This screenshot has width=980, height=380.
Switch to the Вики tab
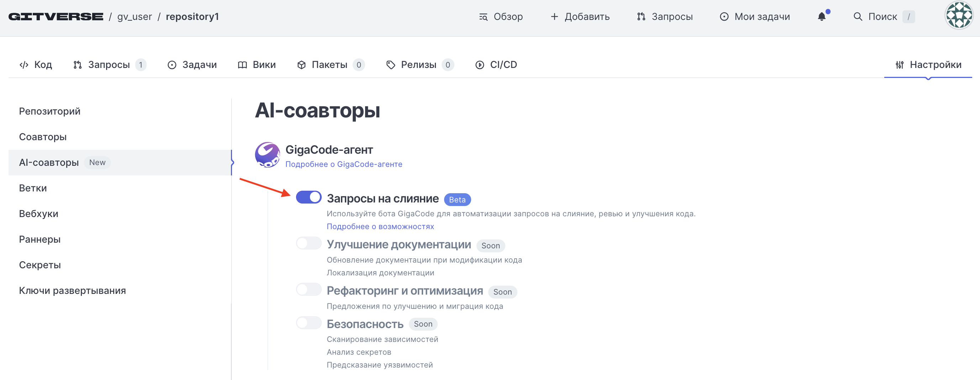[257, 65]
